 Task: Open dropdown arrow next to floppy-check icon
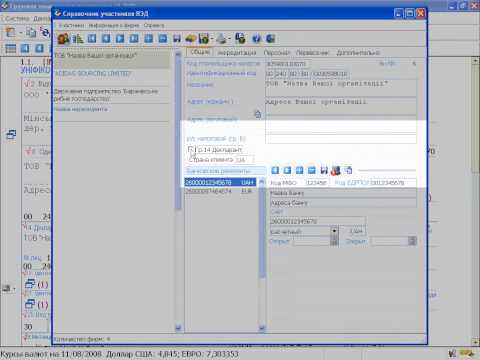coord(212,39)
